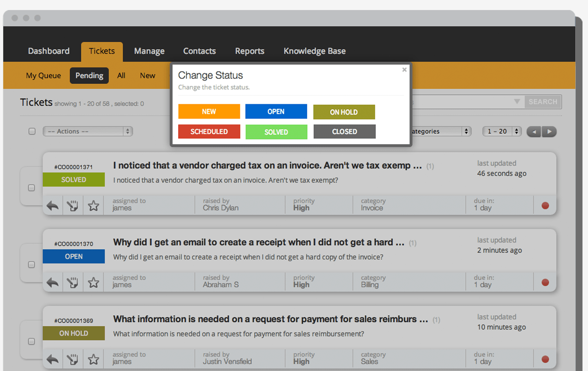Star the ticket from Justin Vensfield
The width and height of the screenshot is (588, 371).
(93, 359)
